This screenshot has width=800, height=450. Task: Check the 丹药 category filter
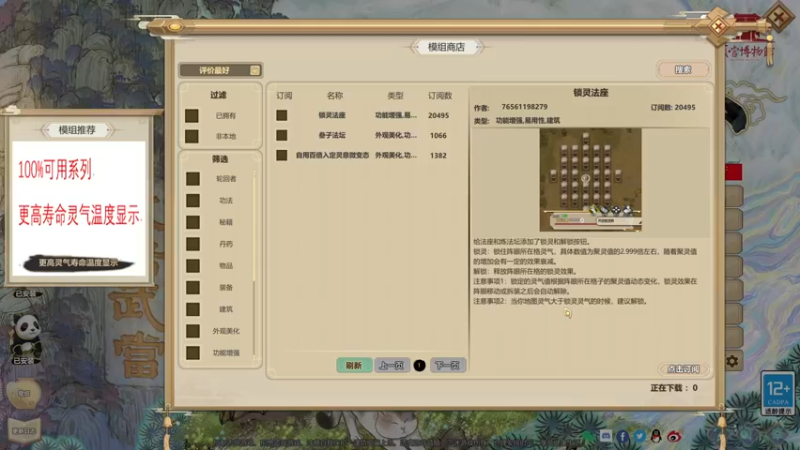tap(193, 244)
